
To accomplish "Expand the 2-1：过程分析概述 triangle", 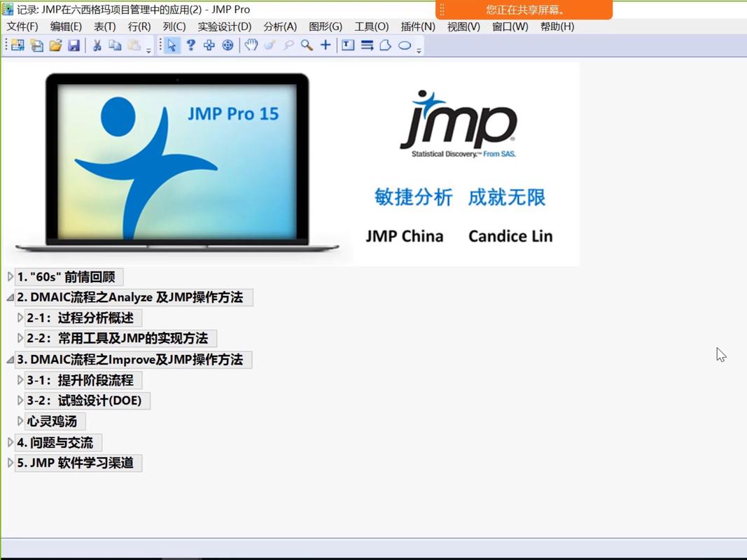I will 20,317.
